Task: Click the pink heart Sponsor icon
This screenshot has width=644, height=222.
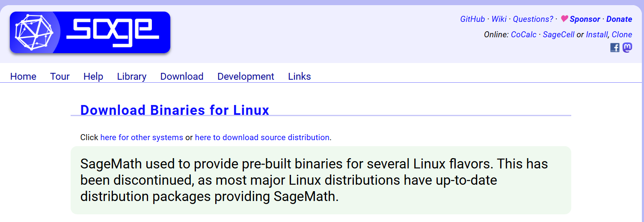Action: coord(564,19)
